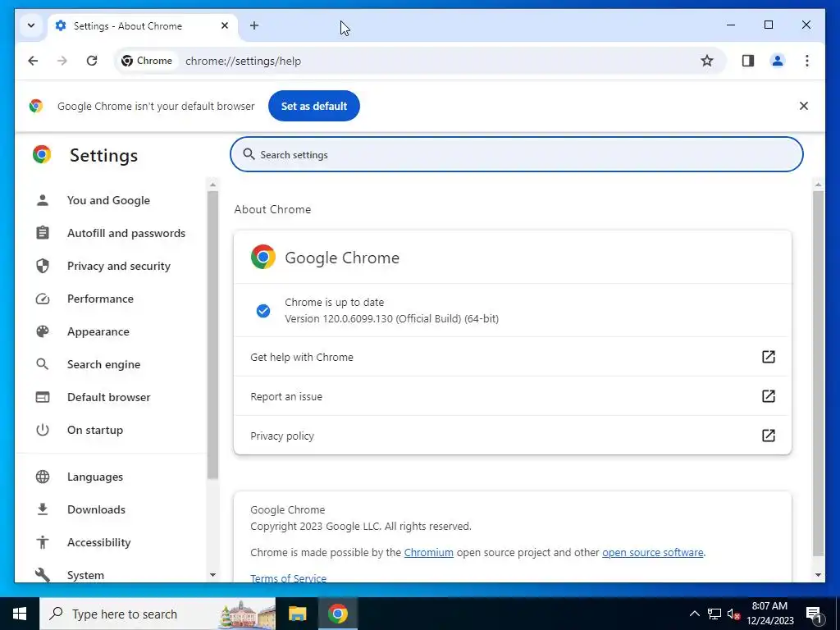Open the Windows Start menu
Image resolution: width=840 pixels, height=630 pixels.
point(20,614)
